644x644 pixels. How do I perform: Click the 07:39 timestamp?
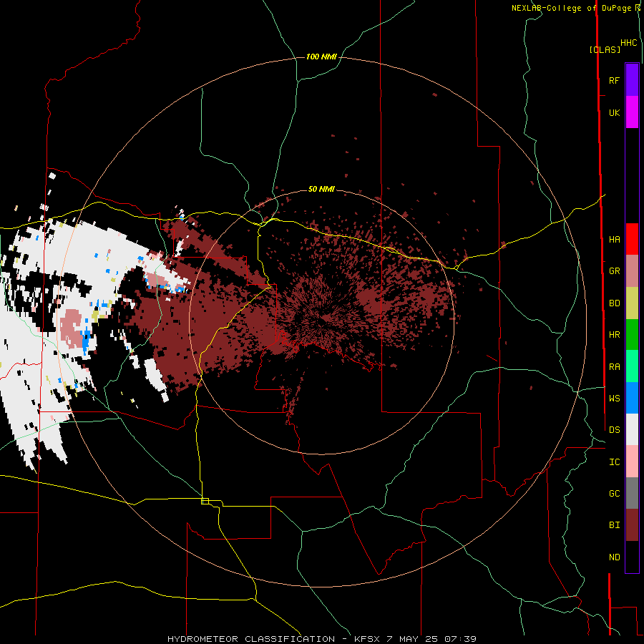coord(460,639)
